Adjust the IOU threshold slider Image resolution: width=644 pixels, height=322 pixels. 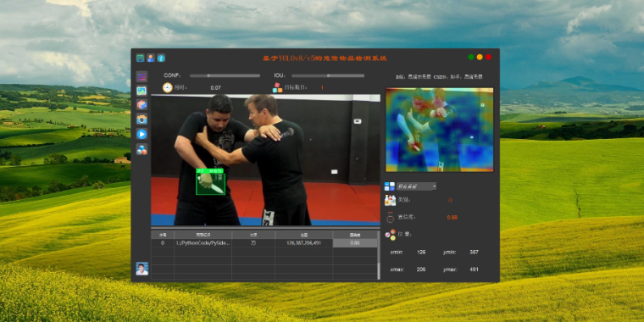point(328,75)
